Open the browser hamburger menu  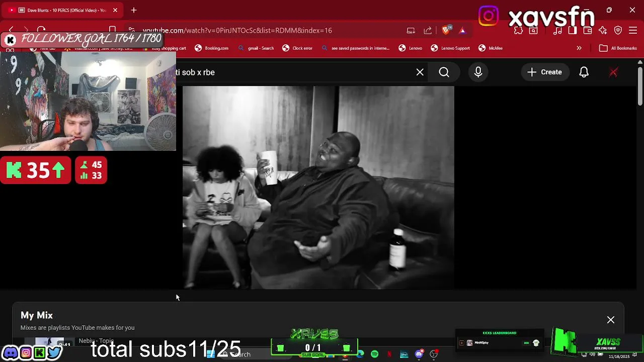coord(633,30)
